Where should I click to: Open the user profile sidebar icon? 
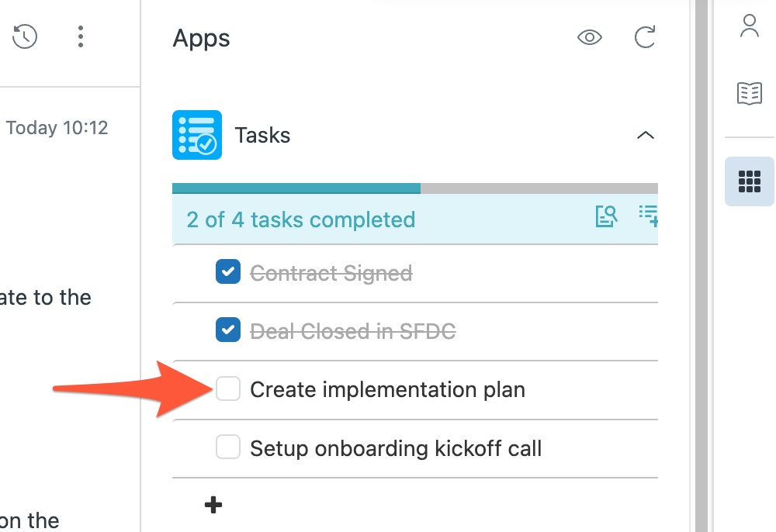[x=750, y=26]
